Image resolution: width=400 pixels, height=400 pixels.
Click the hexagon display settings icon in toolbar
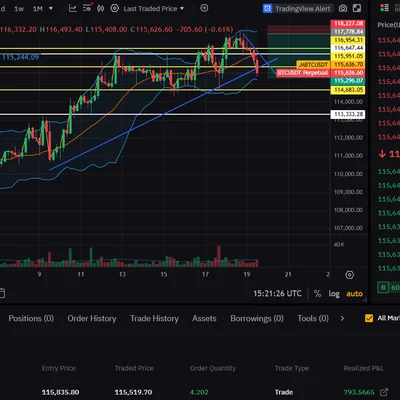pos(114,8)
